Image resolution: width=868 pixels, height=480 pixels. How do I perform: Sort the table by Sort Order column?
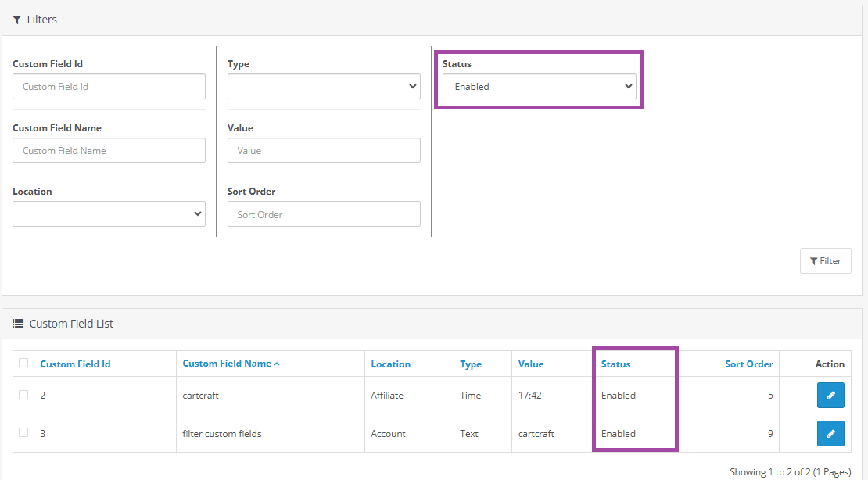[x=748, y=364]
